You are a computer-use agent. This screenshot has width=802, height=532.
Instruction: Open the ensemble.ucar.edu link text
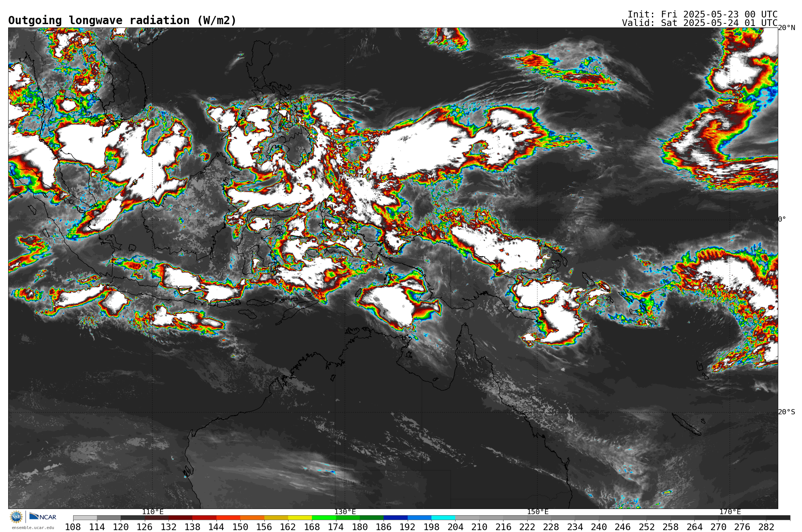33,528
